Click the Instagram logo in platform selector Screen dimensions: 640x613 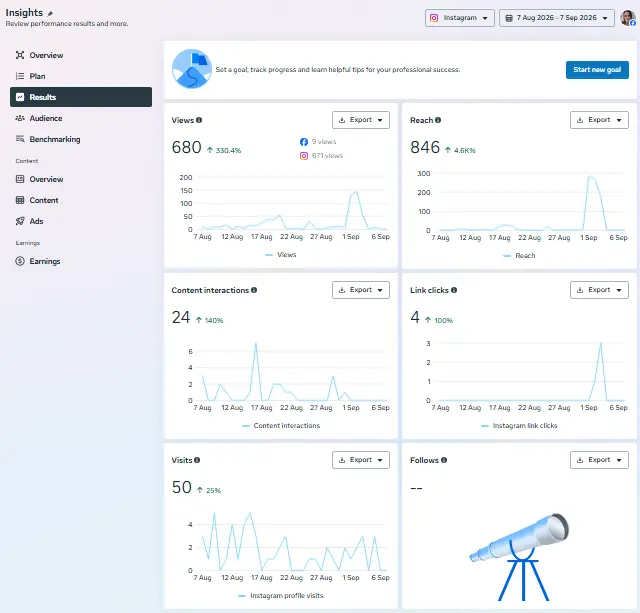coord(434,18)
